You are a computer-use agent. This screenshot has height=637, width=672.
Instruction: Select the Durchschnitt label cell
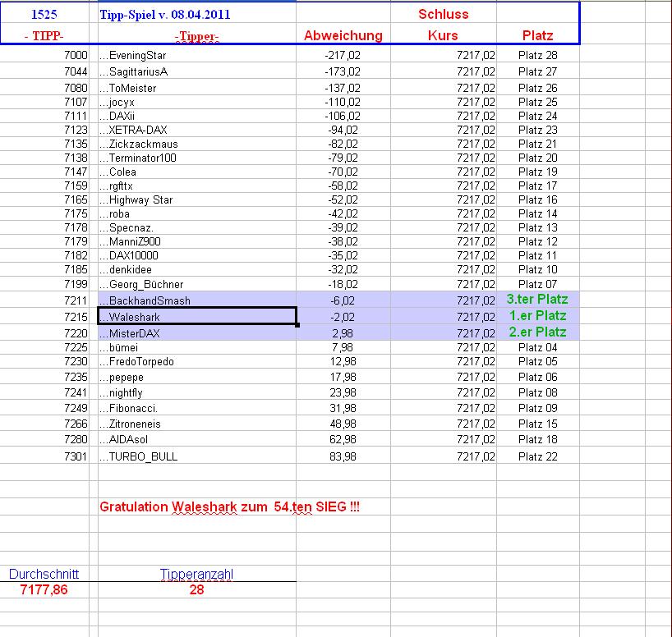[x=44, y=574]
